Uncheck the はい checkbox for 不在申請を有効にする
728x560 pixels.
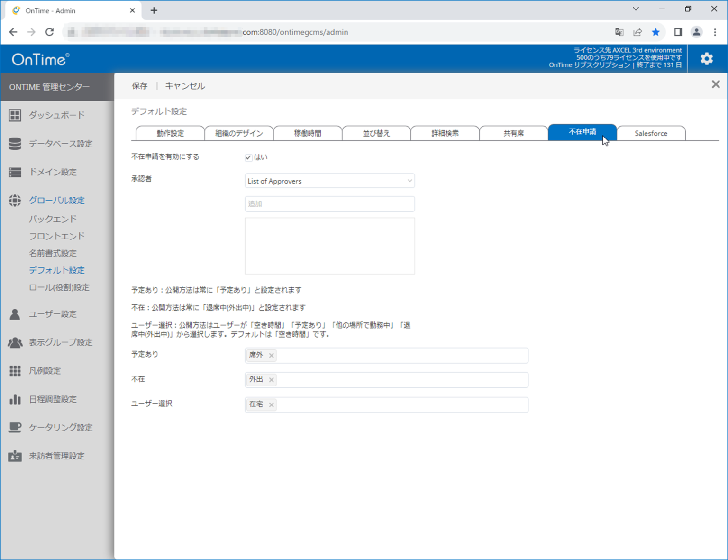click(248, 157)
